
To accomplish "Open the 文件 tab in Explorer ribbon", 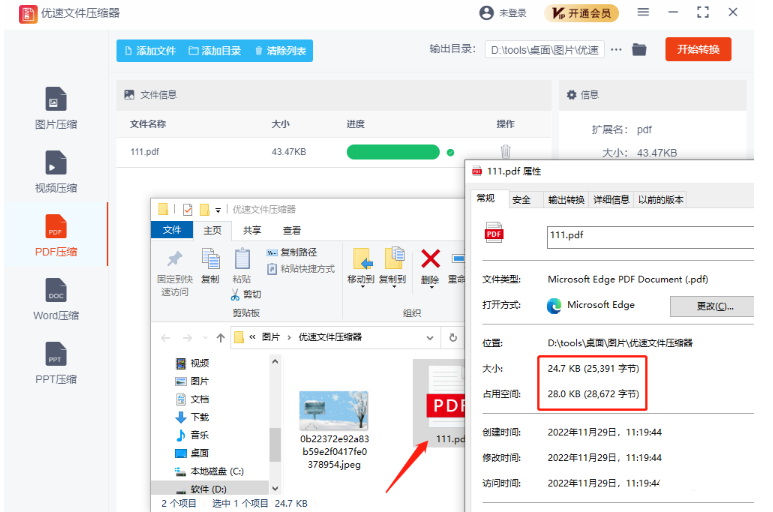I will pos(172,230).
